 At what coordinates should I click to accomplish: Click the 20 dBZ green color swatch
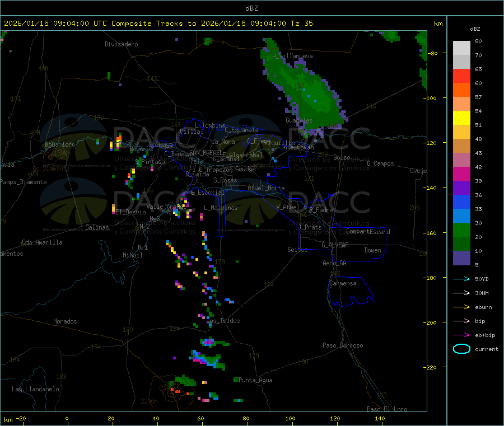pos(461,244)
